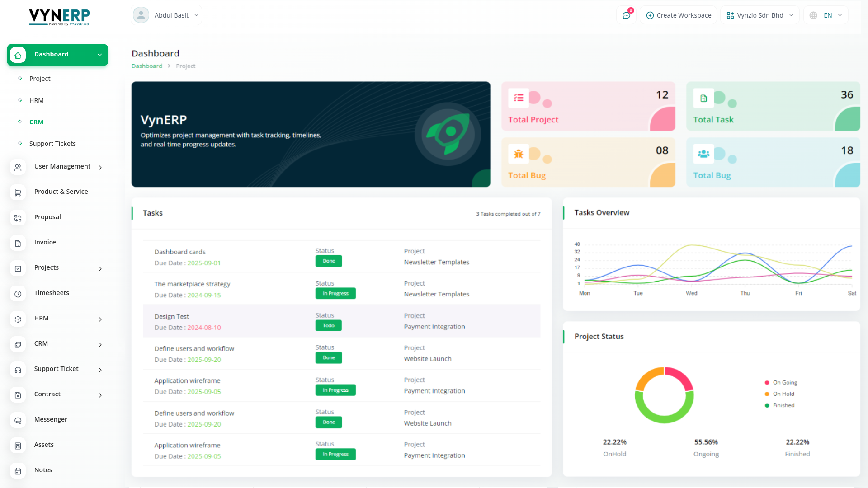Click the Invoice document icon in sidebar
Screen dimensions: 868x488
[x=18, y=243]
